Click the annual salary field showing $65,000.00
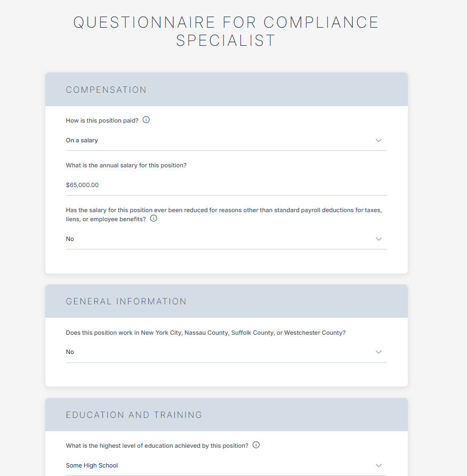467x476 pixels. (213, 185)
